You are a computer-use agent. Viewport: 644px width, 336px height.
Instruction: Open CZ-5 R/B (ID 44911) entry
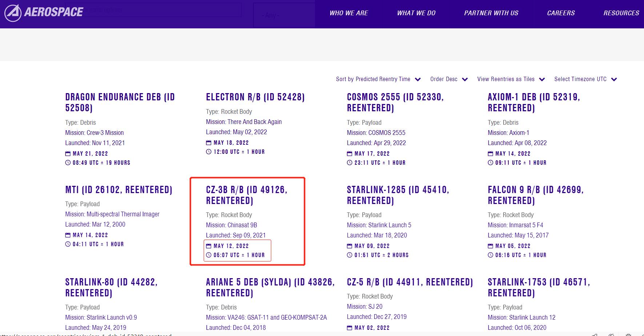click(x=410, y=282)
